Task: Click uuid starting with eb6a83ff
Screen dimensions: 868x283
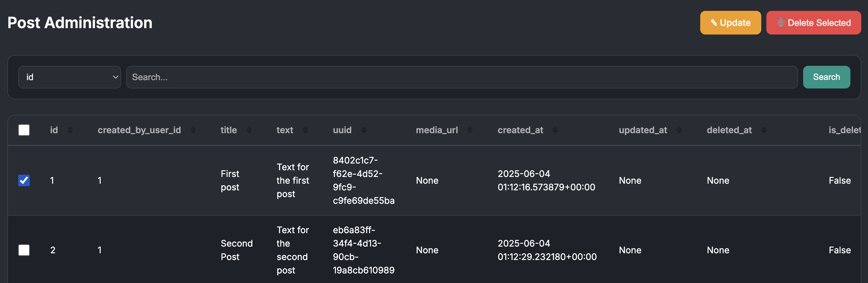Action: click(x=364, y=250)
